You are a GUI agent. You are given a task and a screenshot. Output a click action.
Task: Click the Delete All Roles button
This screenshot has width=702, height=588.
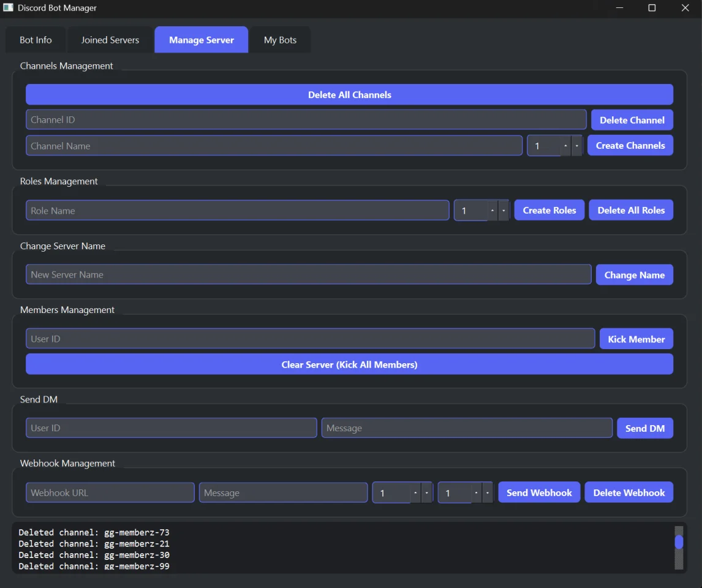pyautogui.click(x=631, y=210)
